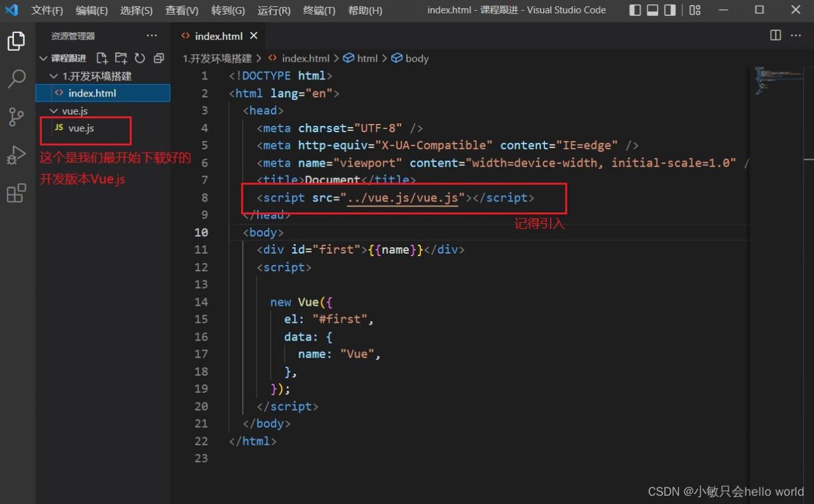Toggle the secondary side bar visibility
The height and width of the screenshot is (504, 814).
point(670,10)
